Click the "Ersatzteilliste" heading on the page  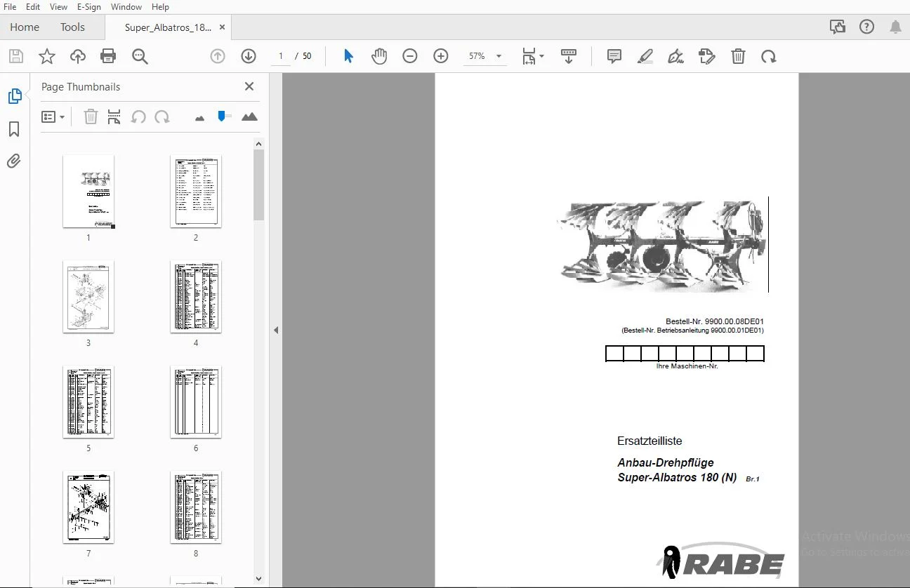(x=649, y=441)
